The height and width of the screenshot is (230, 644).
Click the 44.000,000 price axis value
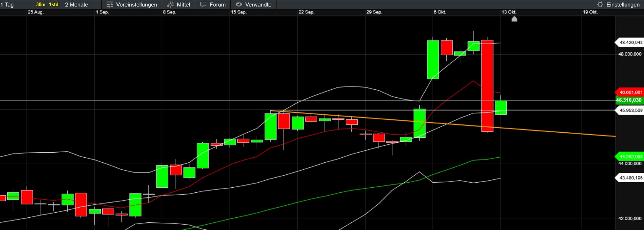pos(630,163)
